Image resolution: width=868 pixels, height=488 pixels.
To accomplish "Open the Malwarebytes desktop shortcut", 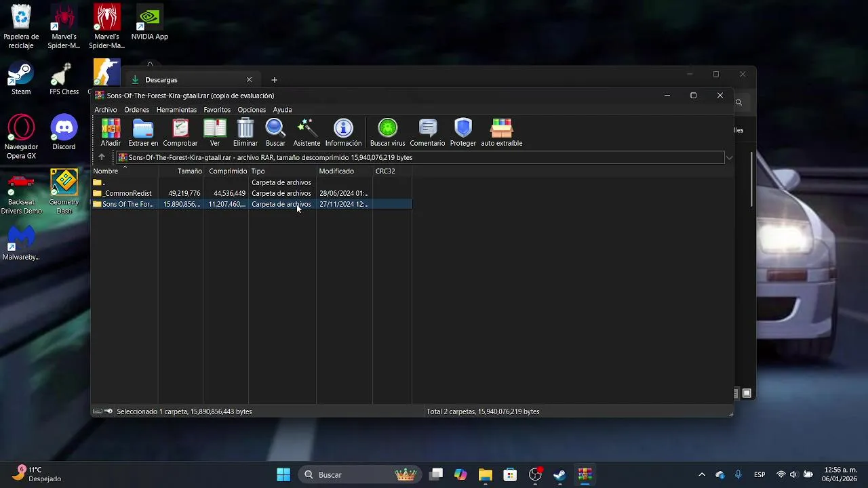I will (x=21, y=243).
